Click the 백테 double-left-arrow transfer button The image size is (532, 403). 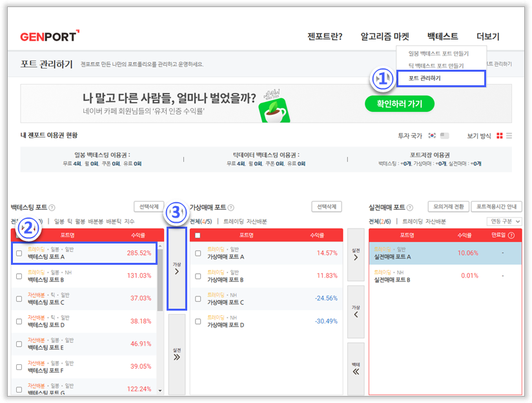pos(355,368)
